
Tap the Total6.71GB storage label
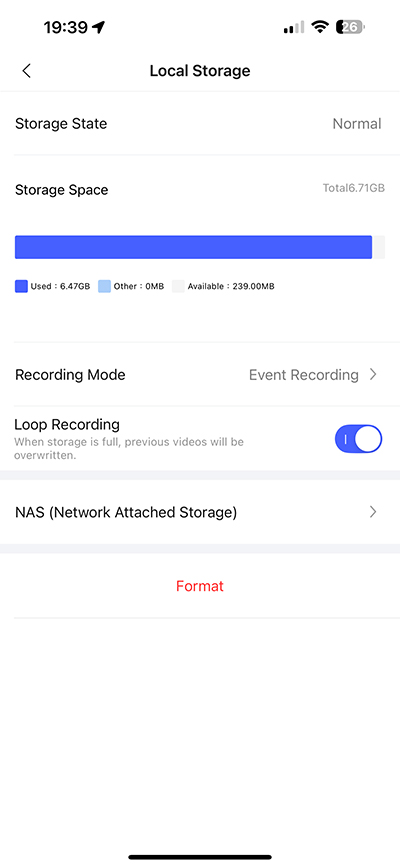pos(354,189)
